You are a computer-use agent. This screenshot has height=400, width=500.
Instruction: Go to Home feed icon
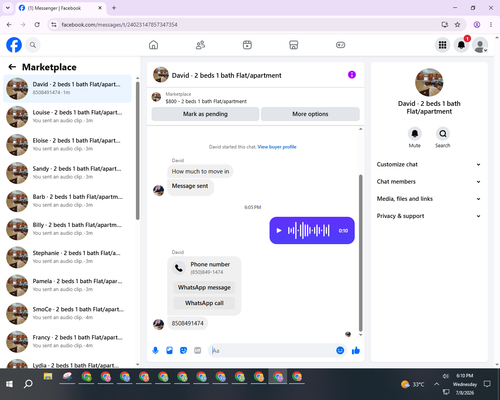(x=153, y=45)
